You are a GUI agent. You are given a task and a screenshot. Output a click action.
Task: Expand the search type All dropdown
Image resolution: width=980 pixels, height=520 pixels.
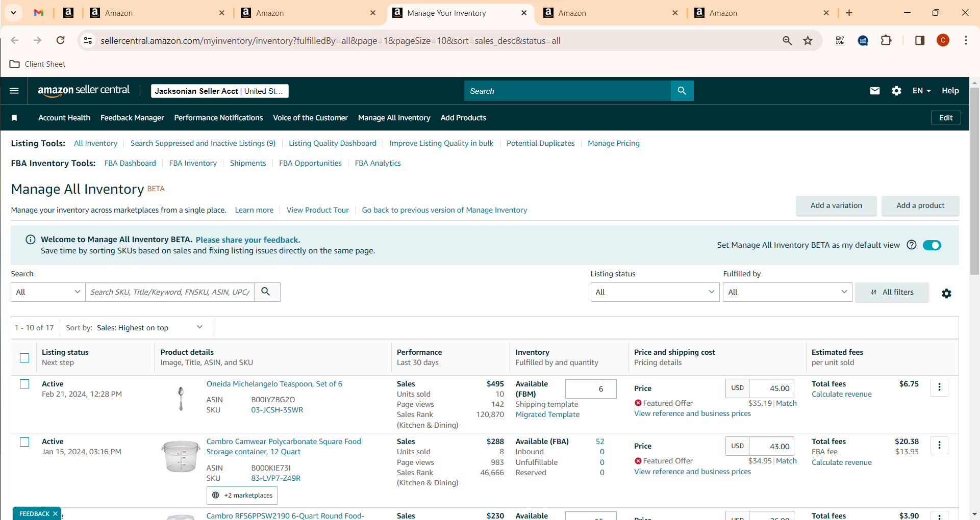(x=48, y=292)
